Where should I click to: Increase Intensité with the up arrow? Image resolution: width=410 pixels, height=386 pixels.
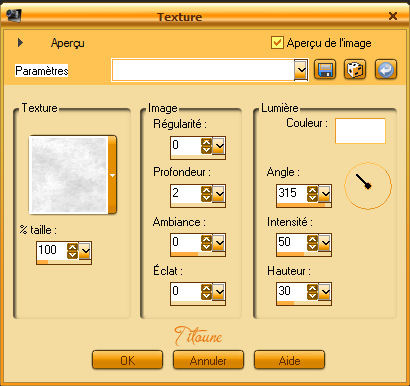tap(312, 239)
